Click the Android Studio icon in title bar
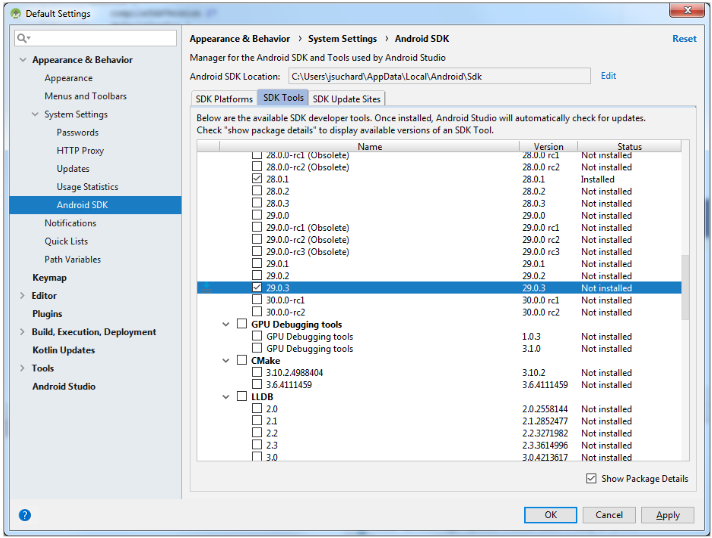 [x=14, y=13]
